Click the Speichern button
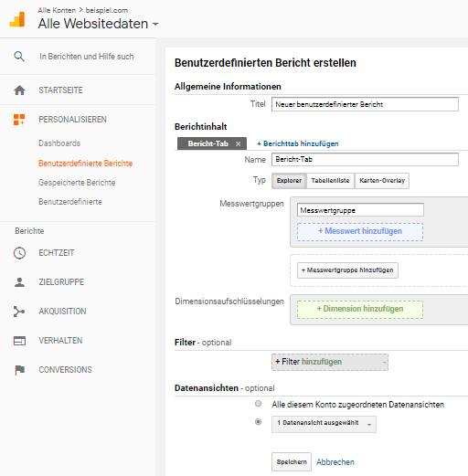Image resolution: width=468 pixels, height=476 pixels. point(292,461)
